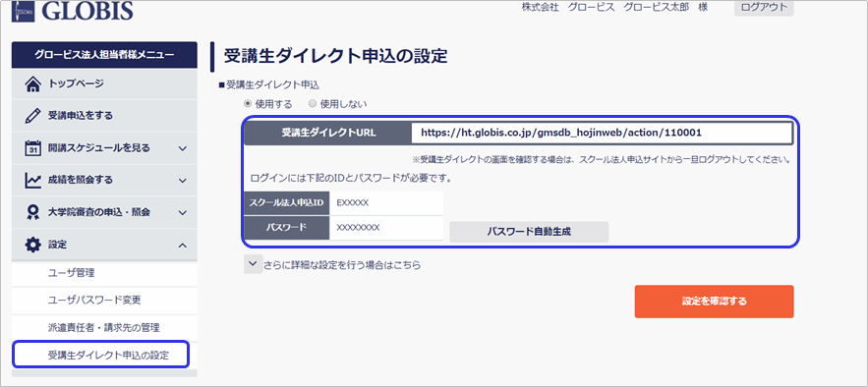Open ユーザパスワード変更 submenu item
Viewport: 868px width, 387px height.
pyautogui.click(x=104, y=301)
